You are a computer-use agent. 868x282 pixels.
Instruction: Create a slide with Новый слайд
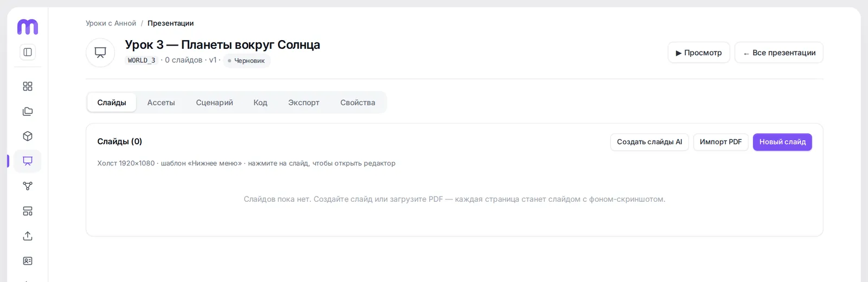(x=782, y=142)
